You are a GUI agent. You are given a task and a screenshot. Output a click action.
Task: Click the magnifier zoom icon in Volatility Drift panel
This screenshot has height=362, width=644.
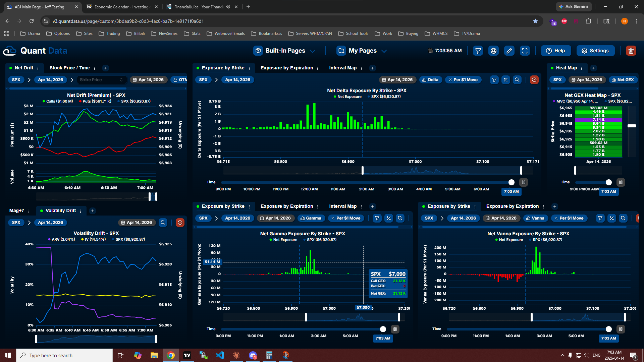pyautogui.click(x=163, y=223)
